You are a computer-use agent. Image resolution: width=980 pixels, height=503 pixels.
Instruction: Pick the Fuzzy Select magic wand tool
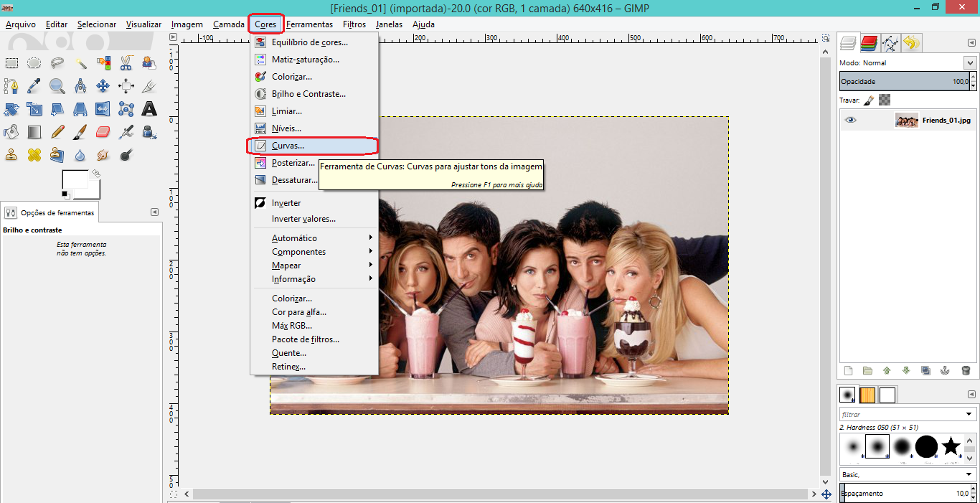80,63
